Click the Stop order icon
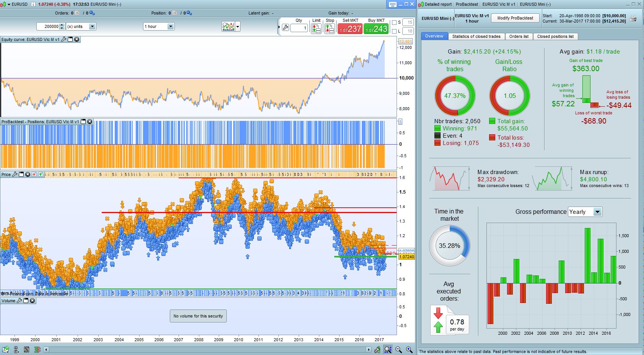This screenshot has width=644, height=355. coord(329,29)
